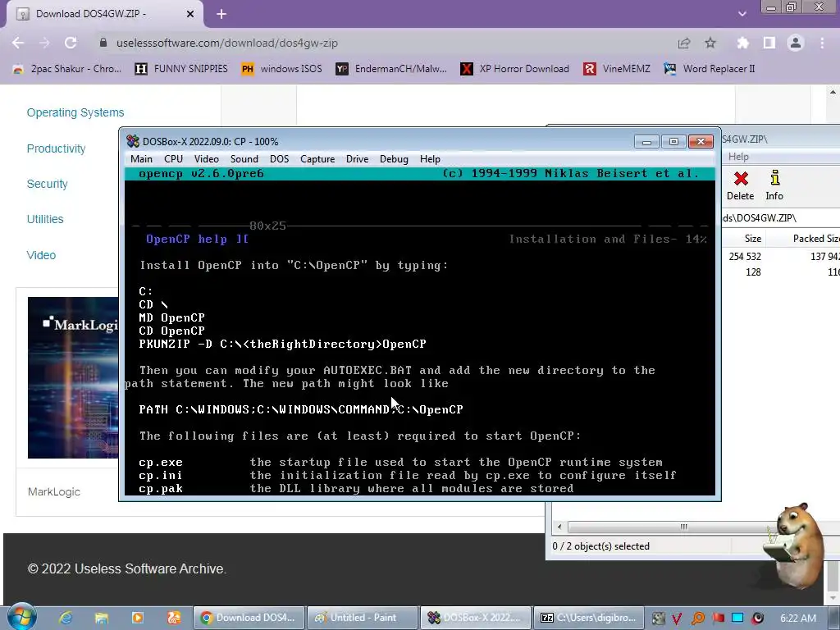Viewport: 840px width, 630px height.
Task: Open the Security category link
Action: 47,184
